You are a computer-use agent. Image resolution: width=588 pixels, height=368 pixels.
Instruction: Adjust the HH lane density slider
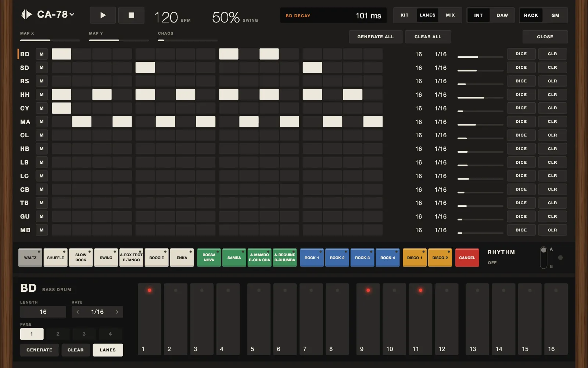[480, 98]
